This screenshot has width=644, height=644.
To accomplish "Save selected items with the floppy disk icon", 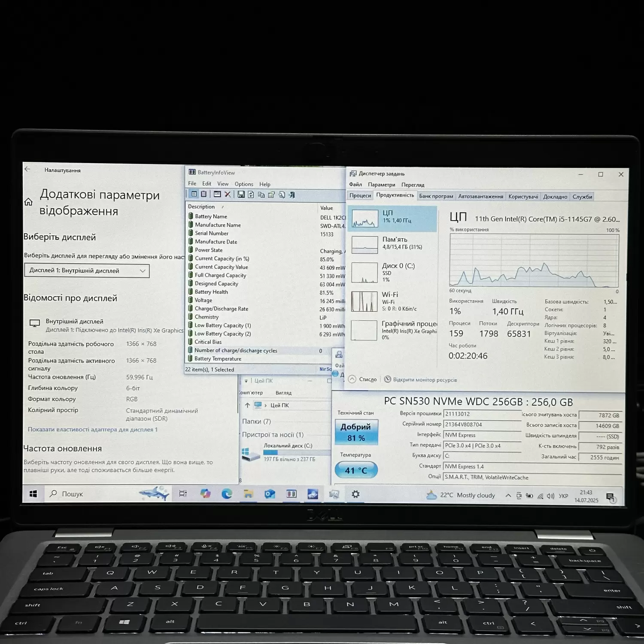I will coord(241,194).
